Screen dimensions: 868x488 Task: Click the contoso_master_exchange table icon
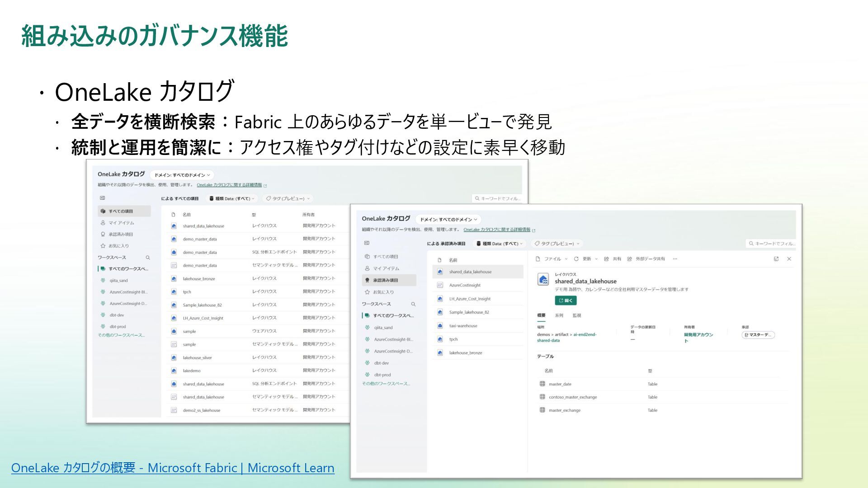coord(542,397)
